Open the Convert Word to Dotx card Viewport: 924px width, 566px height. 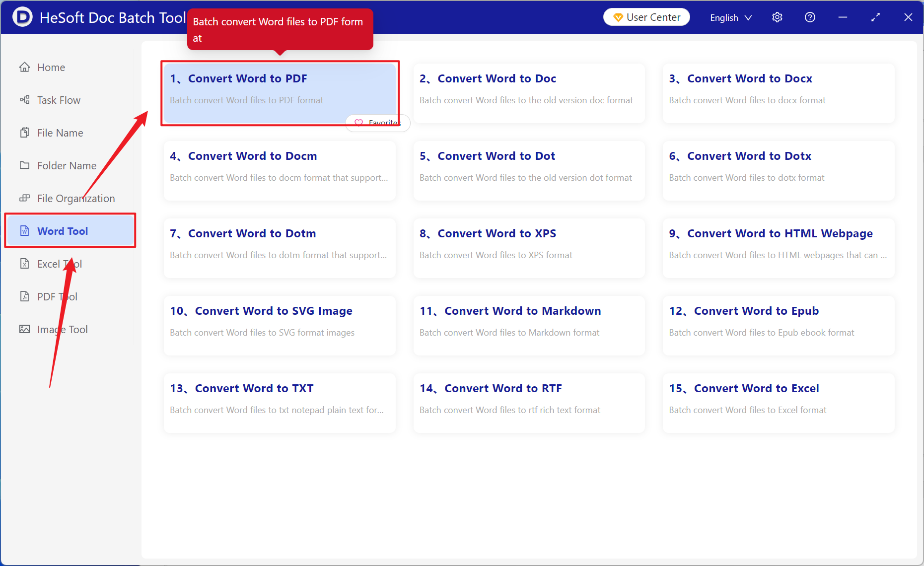click(x=779, y=170)
